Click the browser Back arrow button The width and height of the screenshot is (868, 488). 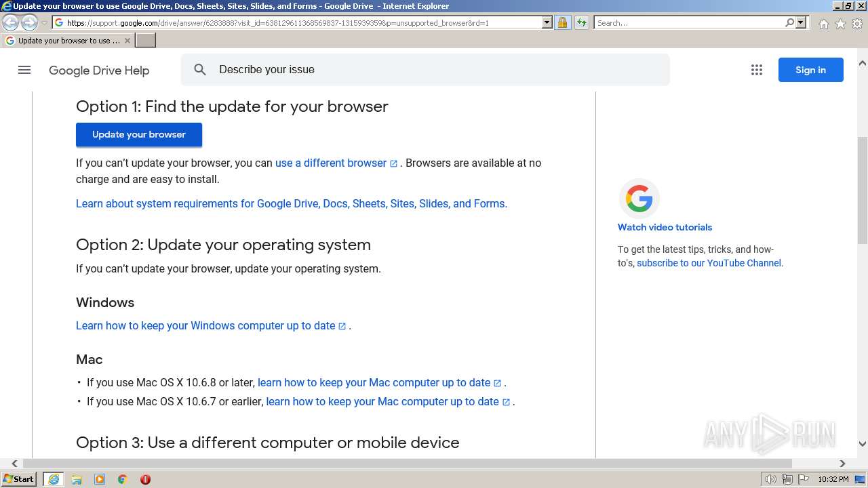(11, 22)
